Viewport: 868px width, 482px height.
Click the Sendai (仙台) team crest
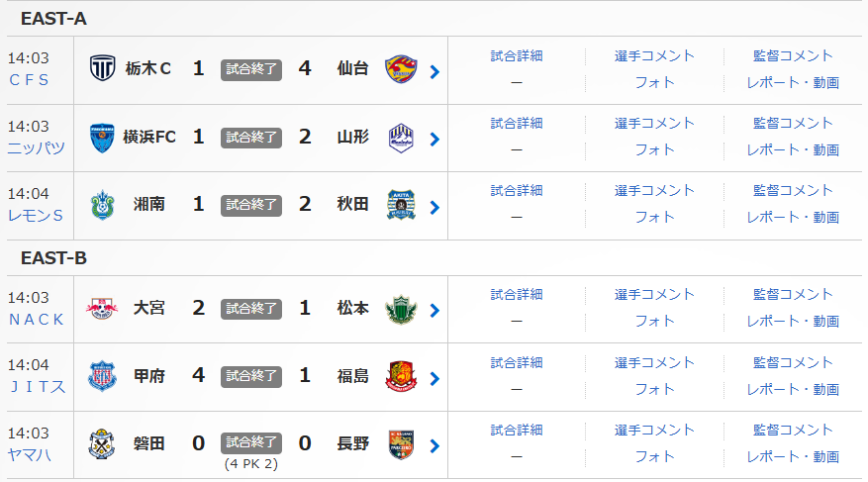[400, 69]
